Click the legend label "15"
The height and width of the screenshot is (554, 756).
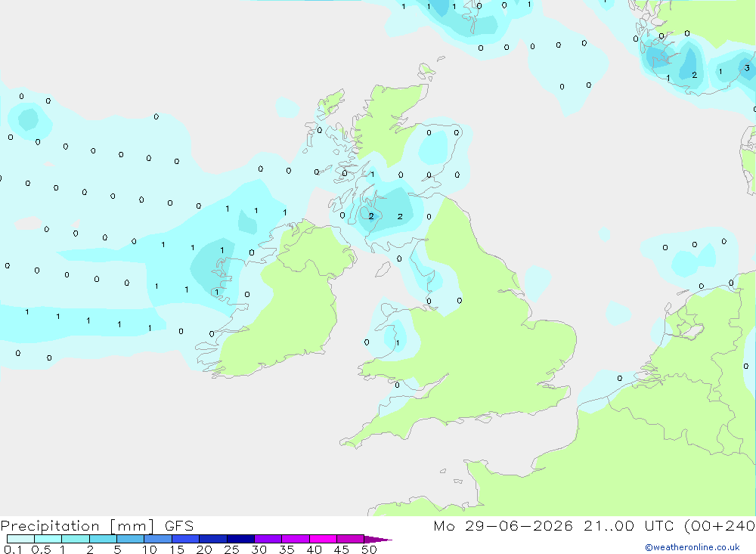coord(177,549)
